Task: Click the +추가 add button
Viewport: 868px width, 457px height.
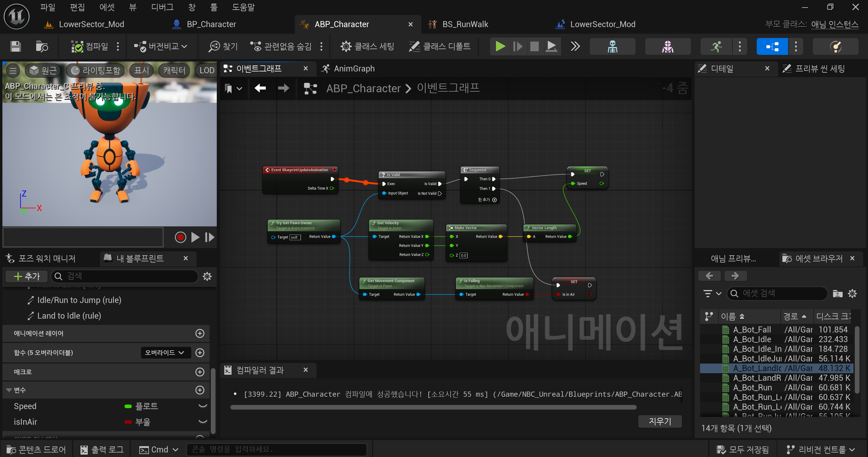Action: (x=27, y=276)
